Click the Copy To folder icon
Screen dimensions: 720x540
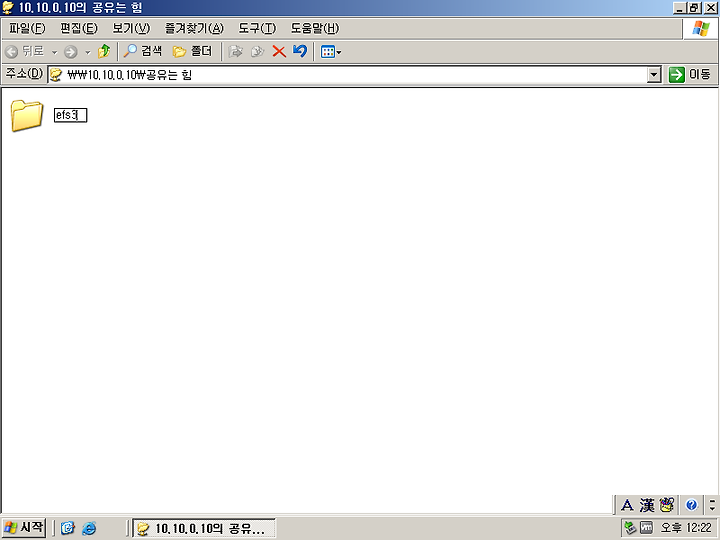click(258, 51)
